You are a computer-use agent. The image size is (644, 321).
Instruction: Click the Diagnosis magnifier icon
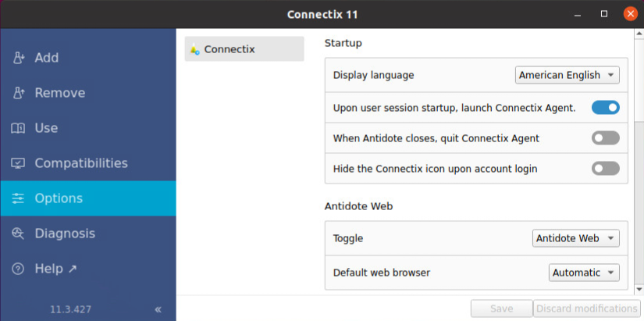[x=19, y=234]
